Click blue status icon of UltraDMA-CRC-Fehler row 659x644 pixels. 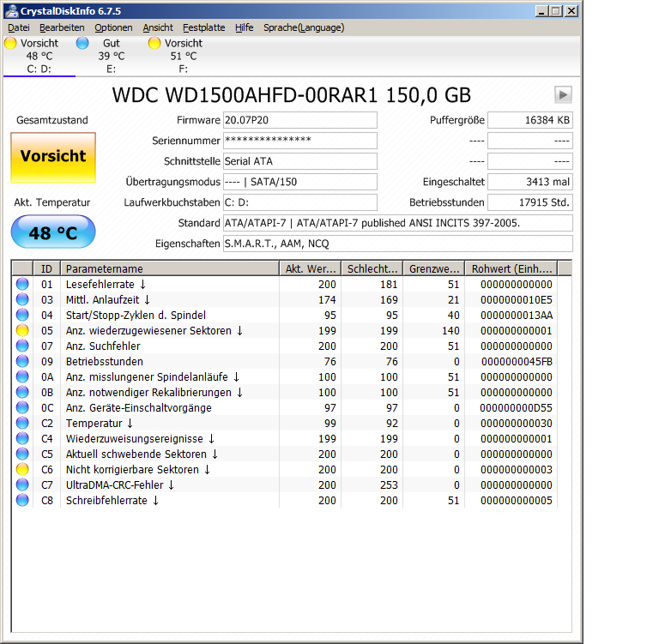point(22,485)
